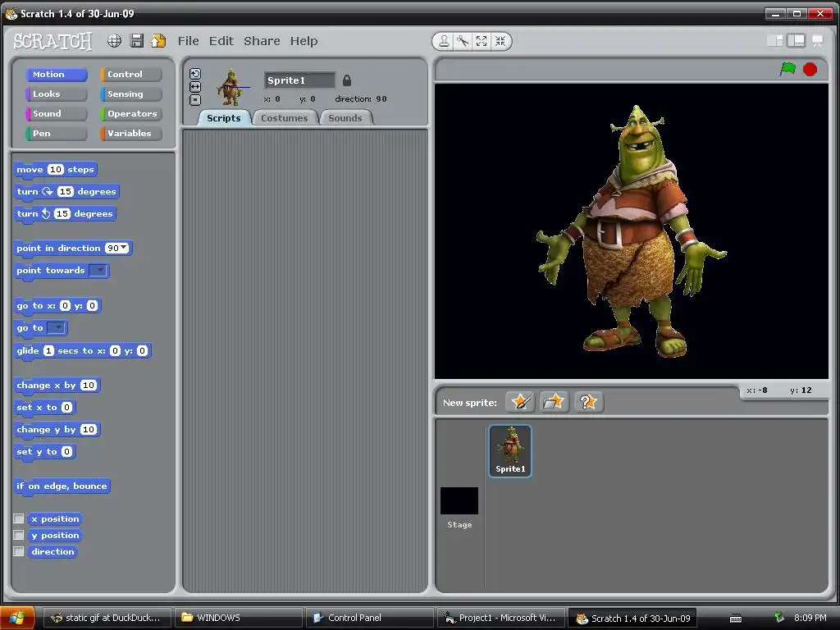Enter presentation mode
The image size is (840, 630).
point(818,41)
